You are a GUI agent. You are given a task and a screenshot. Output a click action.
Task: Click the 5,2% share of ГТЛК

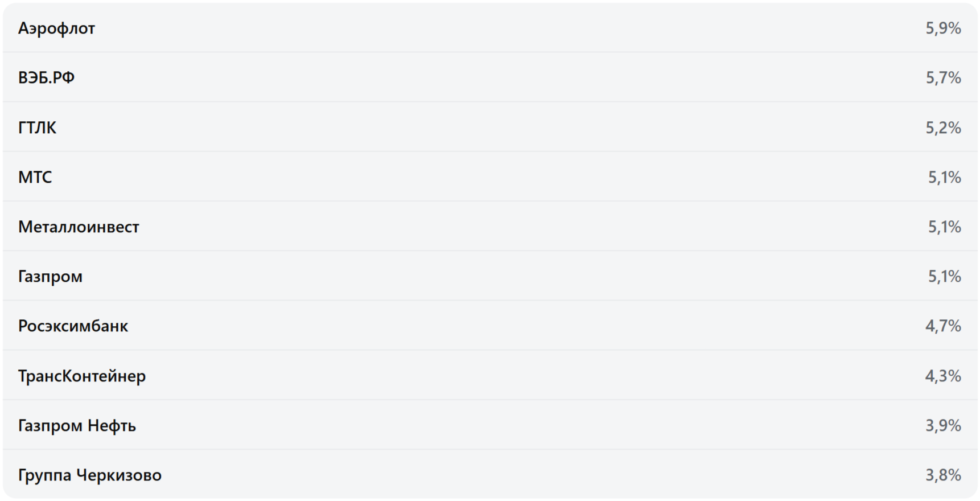tap(943, 128)
